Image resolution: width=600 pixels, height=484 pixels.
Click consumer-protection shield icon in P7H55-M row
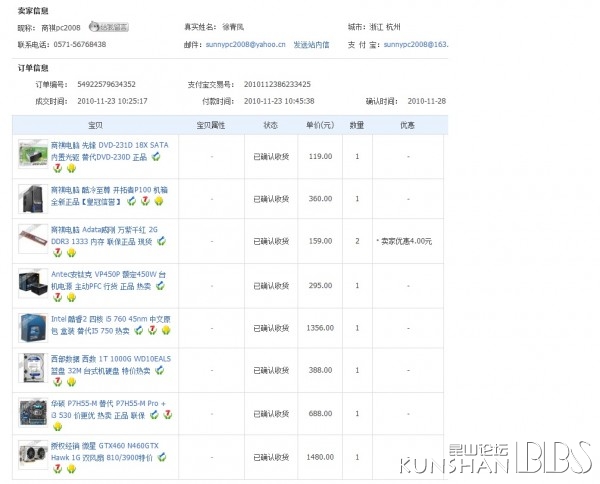pyautogui.click(x=154, y=415)
